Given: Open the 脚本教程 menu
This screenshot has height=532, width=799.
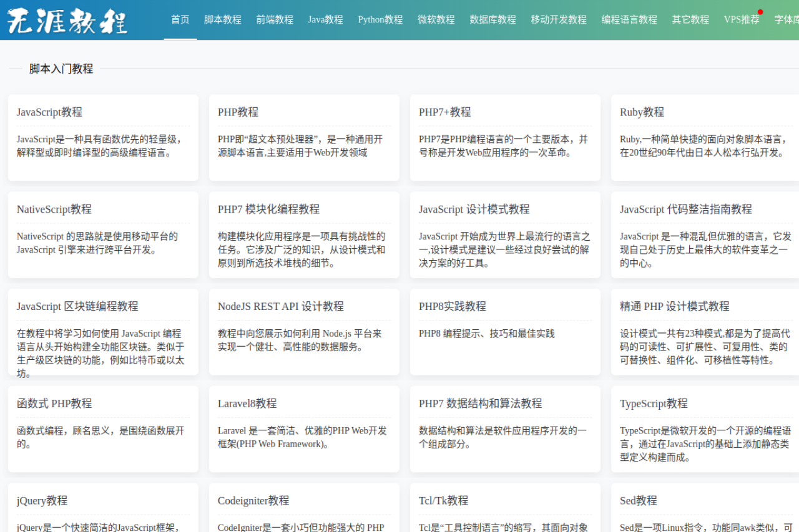Looking at the screenshot, I should coord(223,19).
